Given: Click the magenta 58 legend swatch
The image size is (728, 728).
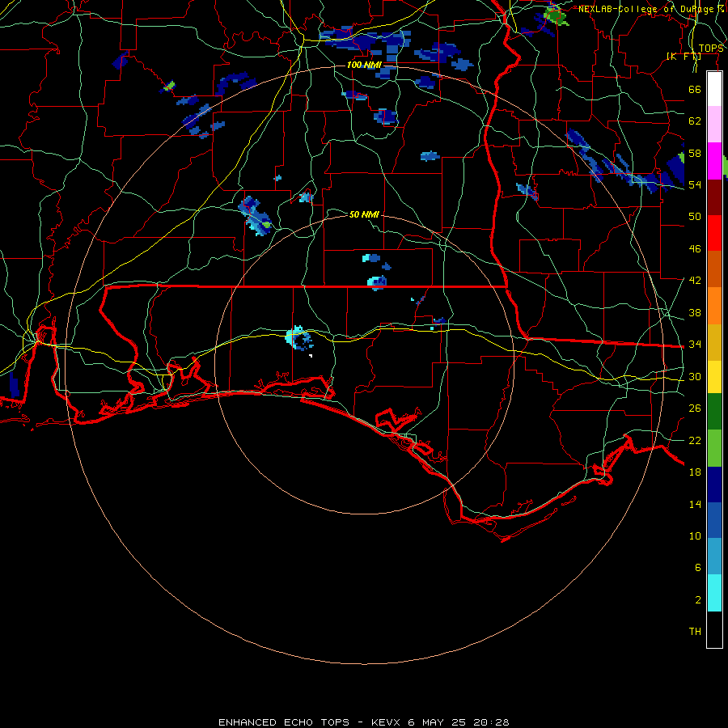Looking at the screenshot, I should 714,161.
